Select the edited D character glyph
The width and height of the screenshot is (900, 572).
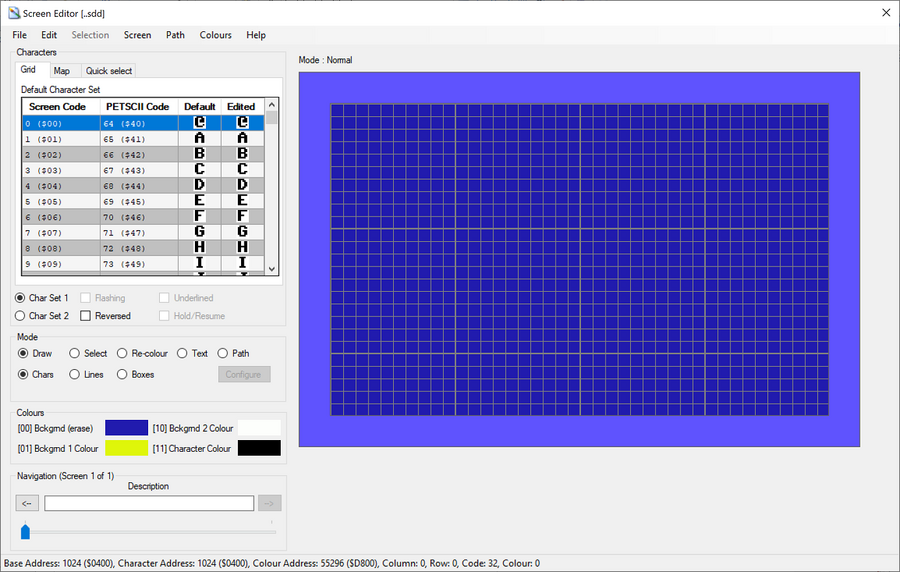[241, 185]
